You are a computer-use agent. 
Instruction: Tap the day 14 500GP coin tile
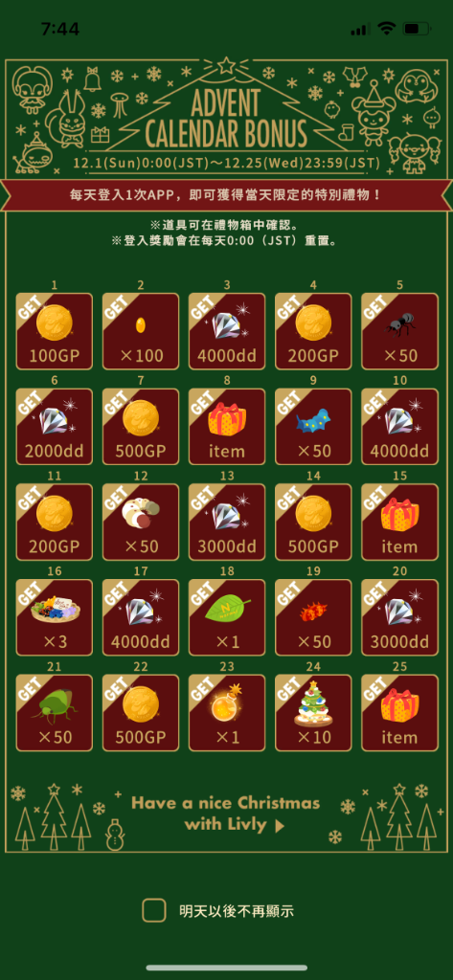[313, 522]
